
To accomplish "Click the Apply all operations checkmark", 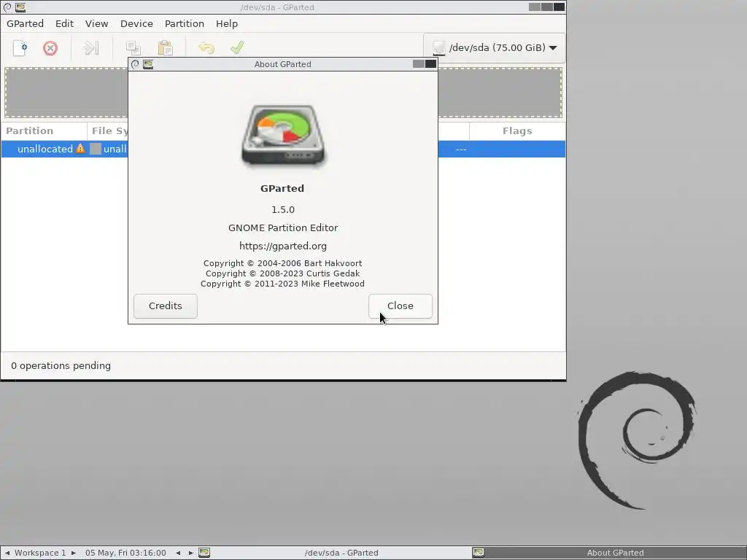I will coord(237,47).
